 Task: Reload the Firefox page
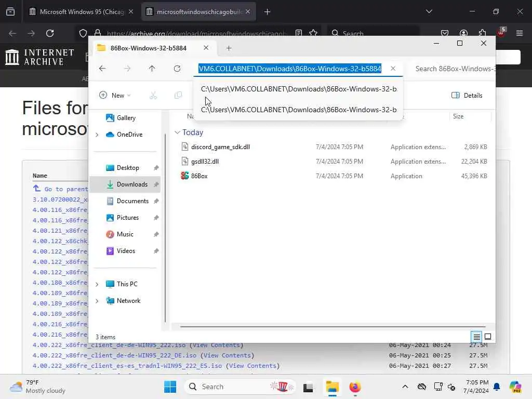(x=50, y=33)
